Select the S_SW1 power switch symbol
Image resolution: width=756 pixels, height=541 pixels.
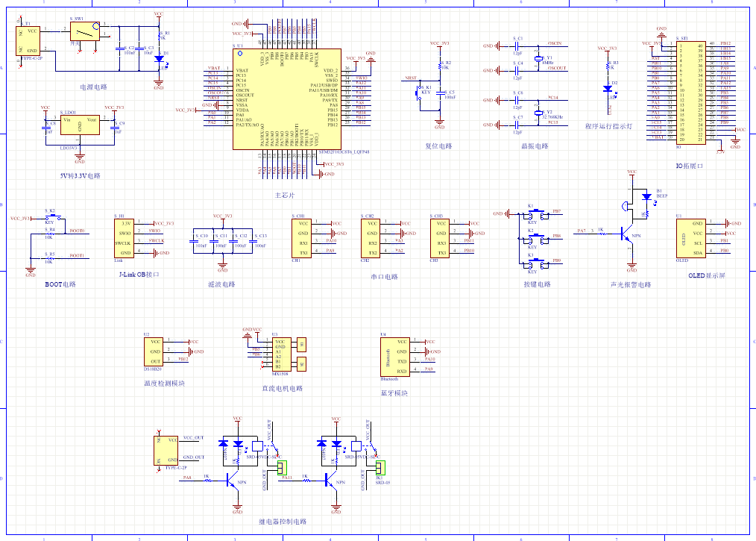click(85, 31)
